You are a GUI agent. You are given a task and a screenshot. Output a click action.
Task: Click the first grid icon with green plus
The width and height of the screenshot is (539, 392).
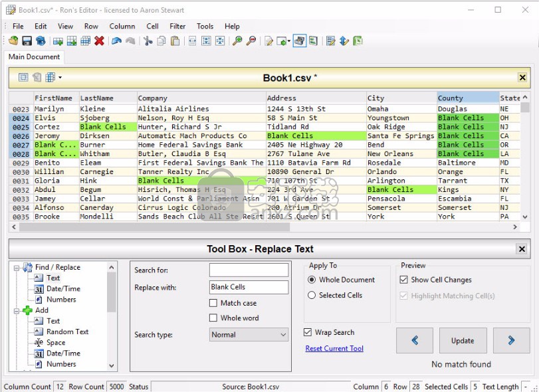point(58,41)
